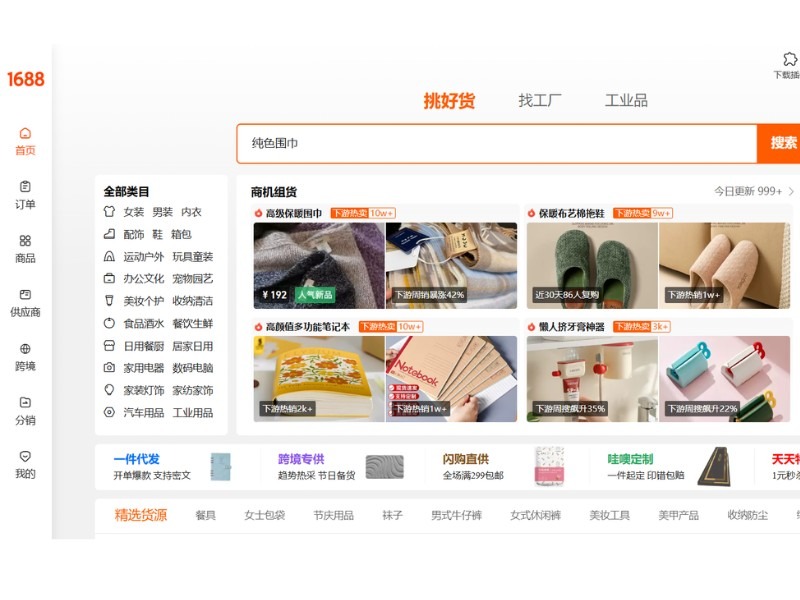Open the 工业用品 category link

coord(192,412)
